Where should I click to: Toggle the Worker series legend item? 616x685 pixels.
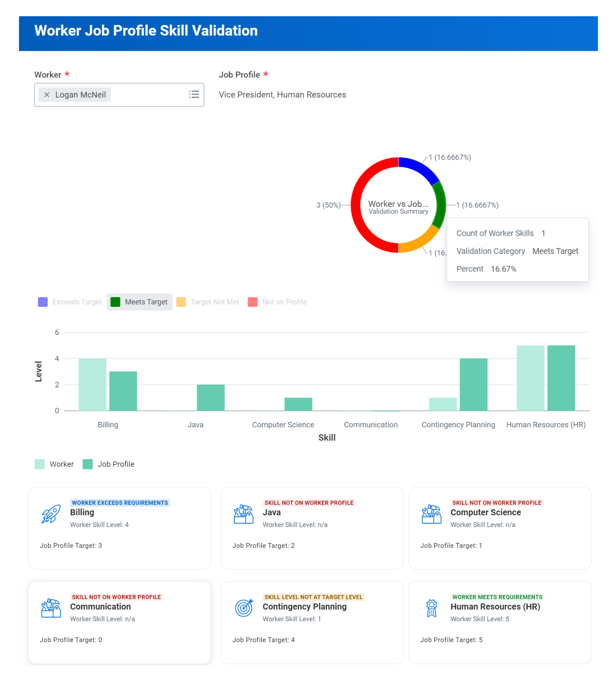(x=54, y=464)
